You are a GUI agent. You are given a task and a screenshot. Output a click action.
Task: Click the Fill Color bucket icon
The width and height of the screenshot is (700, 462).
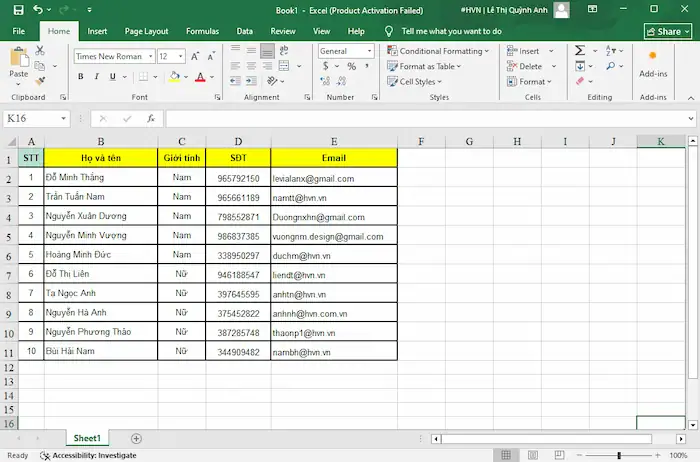[176, 77]
